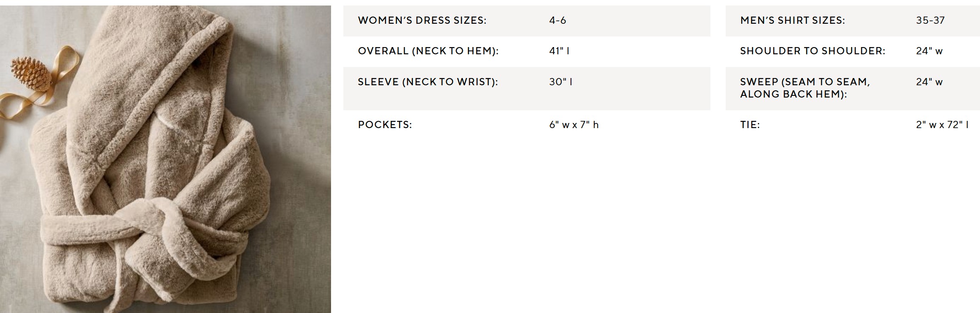Click the Sweep row's 24" w value
The width and height of the screenshot is (980, 313).
point(929,82)
